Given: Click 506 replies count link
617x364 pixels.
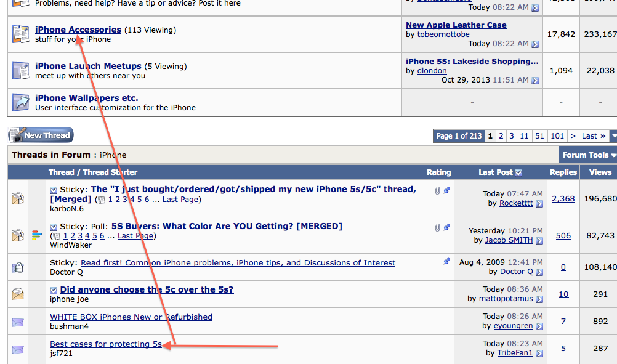Looking at the screenshot, I should tap(563, 235).
